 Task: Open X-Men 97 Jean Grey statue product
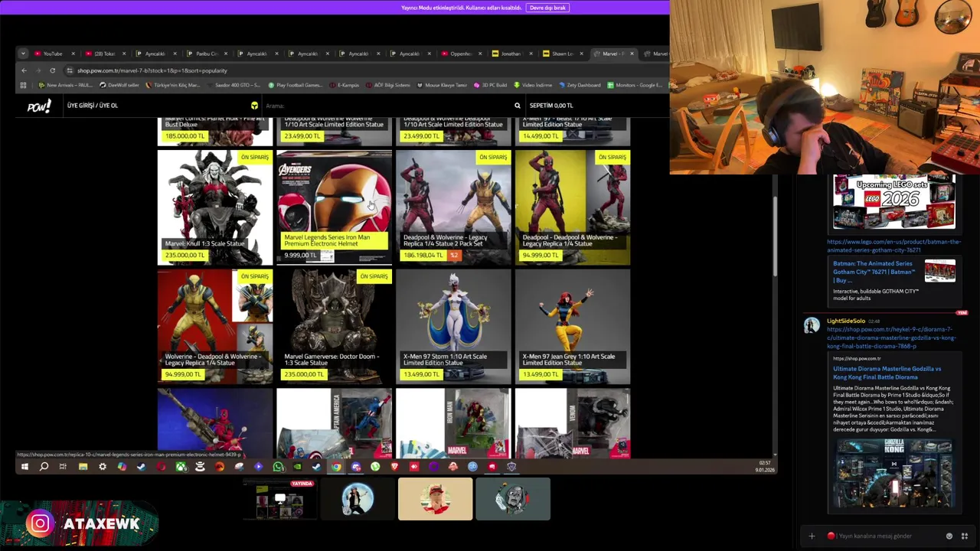click(x=573, y=327)
